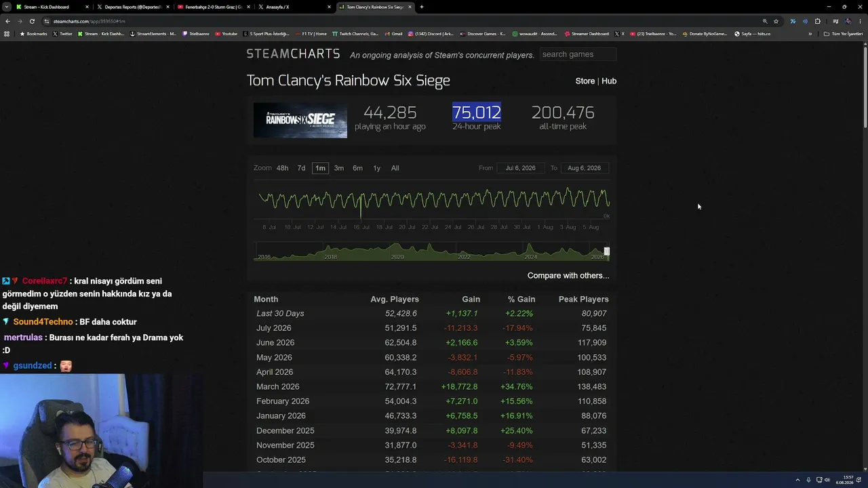Open a new browser tab
The image size is (868, 488).
pyautogui.click(x=422, y=7)
